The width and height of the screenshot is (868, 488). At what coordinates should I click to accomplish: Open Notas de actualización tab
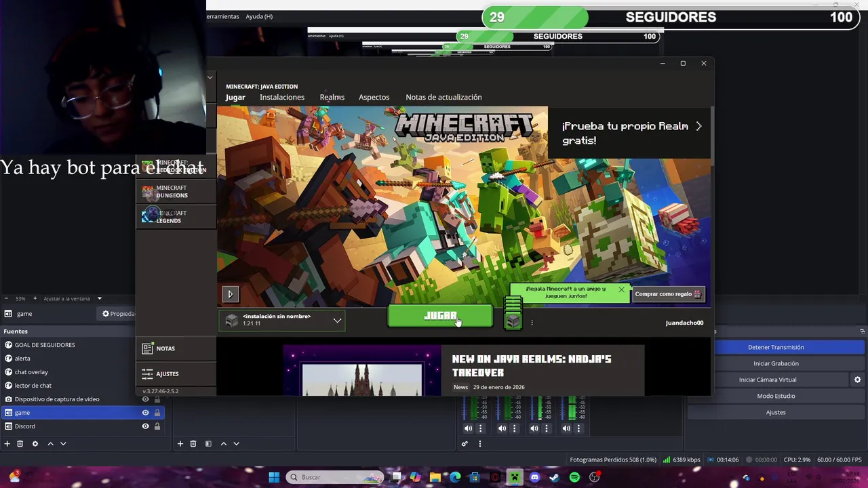tap(443, 97)
